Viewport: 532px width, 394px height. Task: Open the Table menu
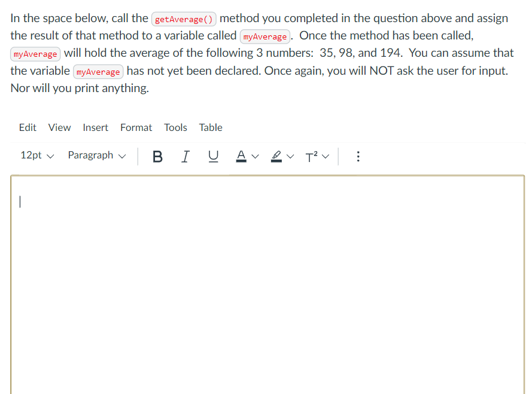coord(211,127)
